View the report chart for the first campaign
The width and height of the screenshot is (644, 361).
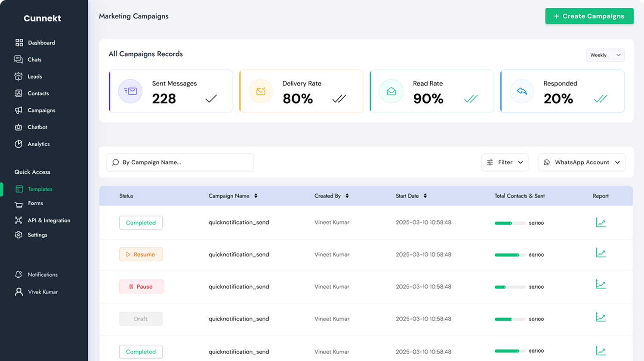point(601,223)
